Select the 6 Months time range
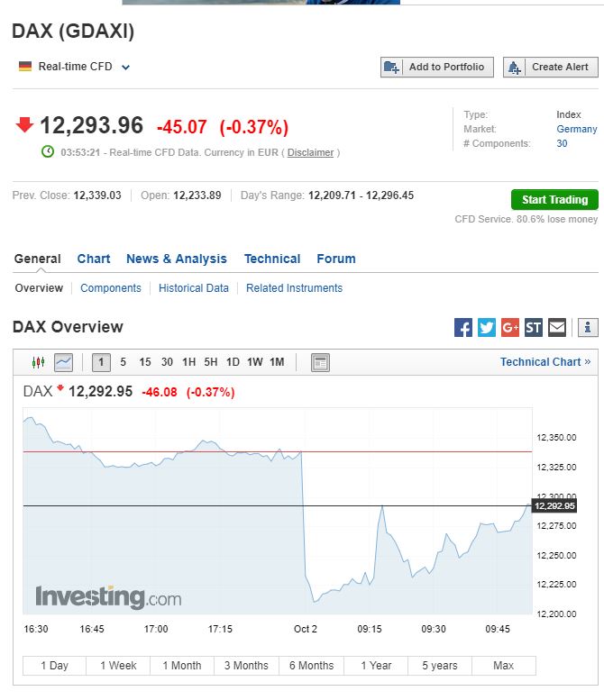604x700 pixels. pos(311,666)
